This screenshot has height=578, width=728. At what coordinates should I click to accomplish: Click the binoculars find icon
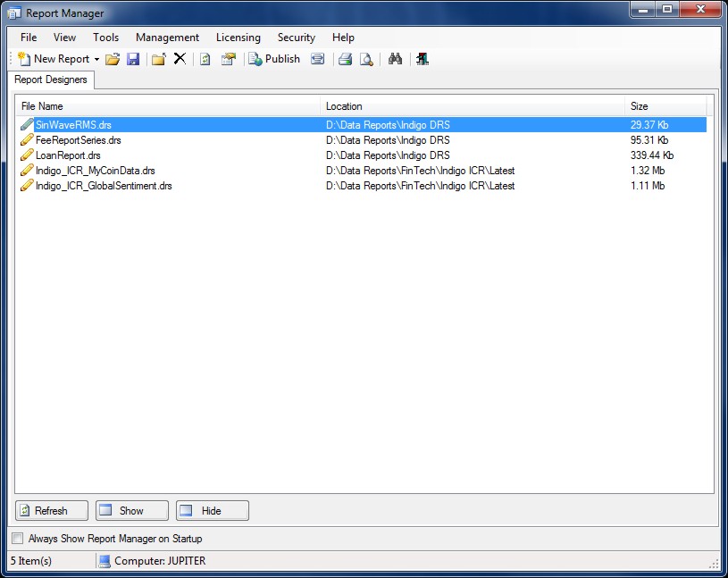point(396,59)
